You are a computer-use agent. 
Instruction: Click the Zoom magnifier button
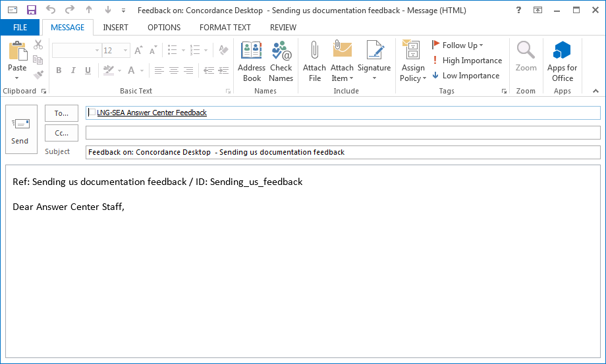[526, 57]
